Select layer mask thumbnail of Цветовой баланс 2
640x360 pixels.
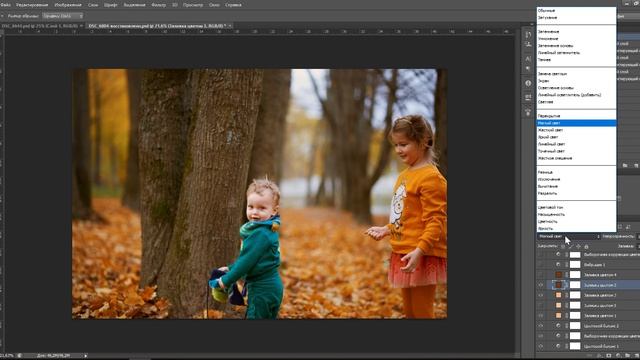(x=575, y=326)
